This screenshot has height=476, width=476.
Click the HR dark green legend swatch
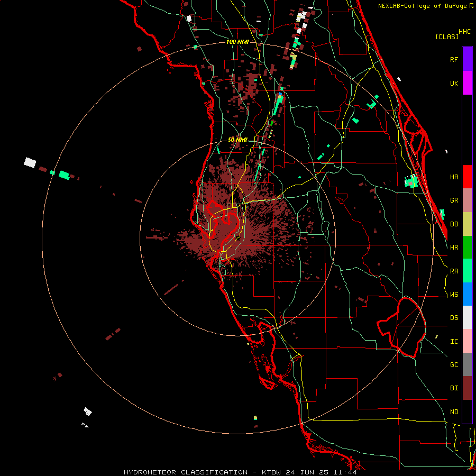pyautogui.click(x=467, y=248)
